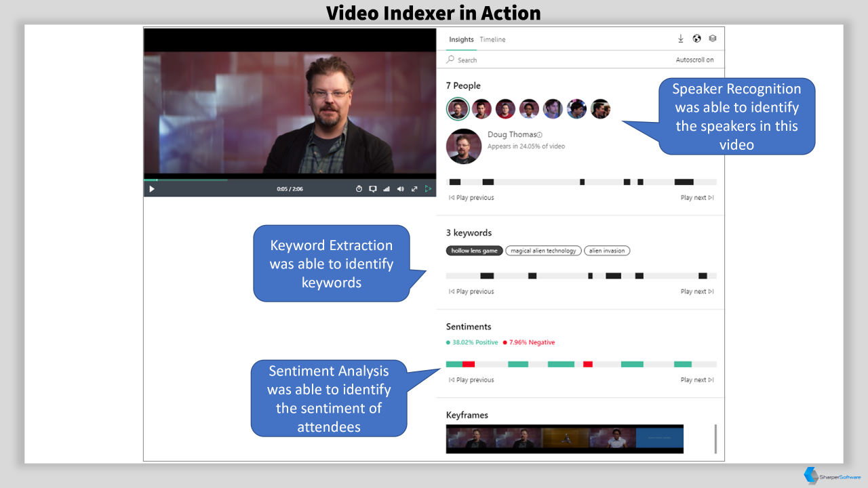This screenshot has height=488, width=868.
Task: Jump to the first red negative sentiment segment
Action: click(469, 364)
